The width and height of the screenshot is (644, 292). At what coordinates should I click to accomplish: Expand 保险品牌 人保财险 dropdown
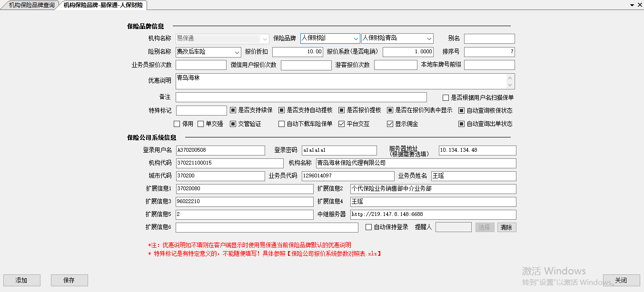click(x=356, y=39)
